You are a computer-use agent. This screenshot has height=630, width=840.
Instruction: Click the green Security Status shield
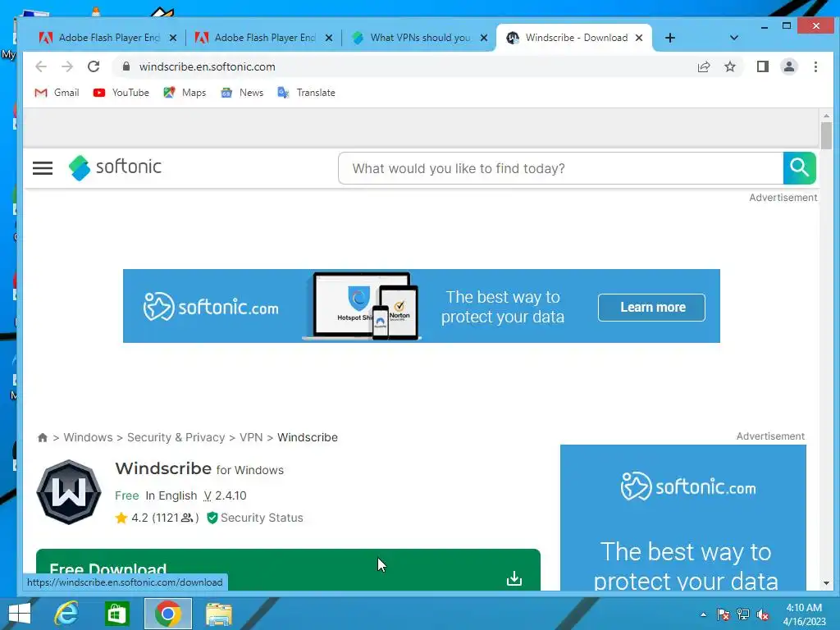(x=212, y=518)
